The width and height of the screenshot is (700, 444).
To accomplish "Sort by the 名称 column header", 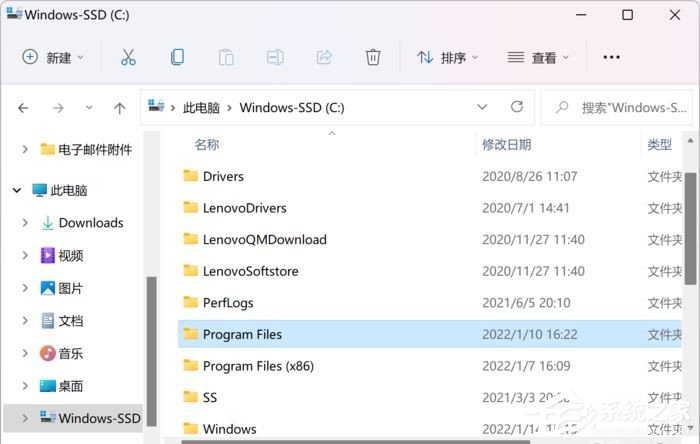I will [207, 145].
